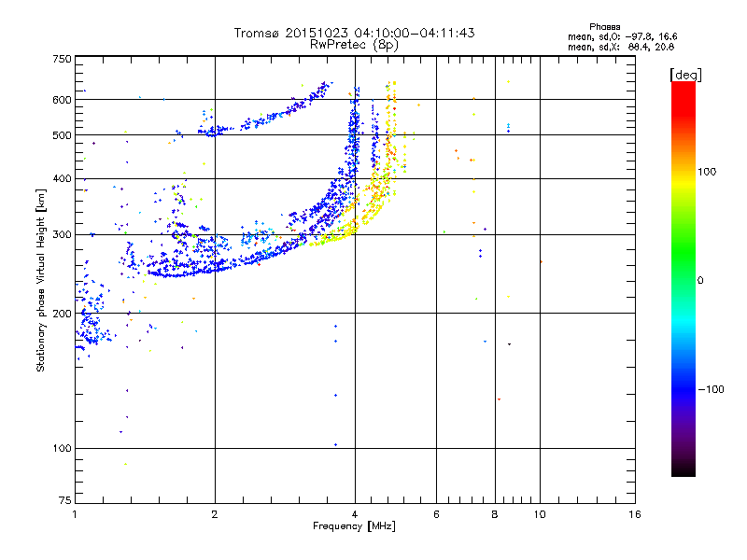This screenshot has height=560, width=747.
Task: Click y-axis tick label '600'
Action: [x=62, y=100]
